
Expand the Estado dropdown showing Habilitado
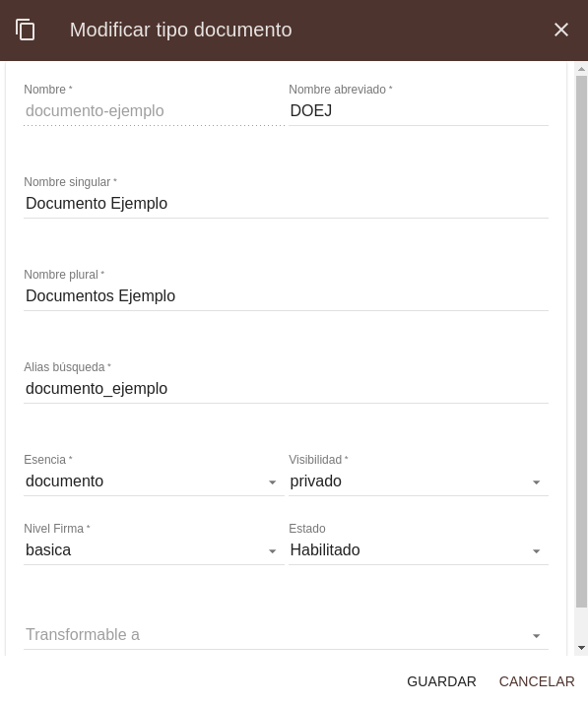[419, 549]
